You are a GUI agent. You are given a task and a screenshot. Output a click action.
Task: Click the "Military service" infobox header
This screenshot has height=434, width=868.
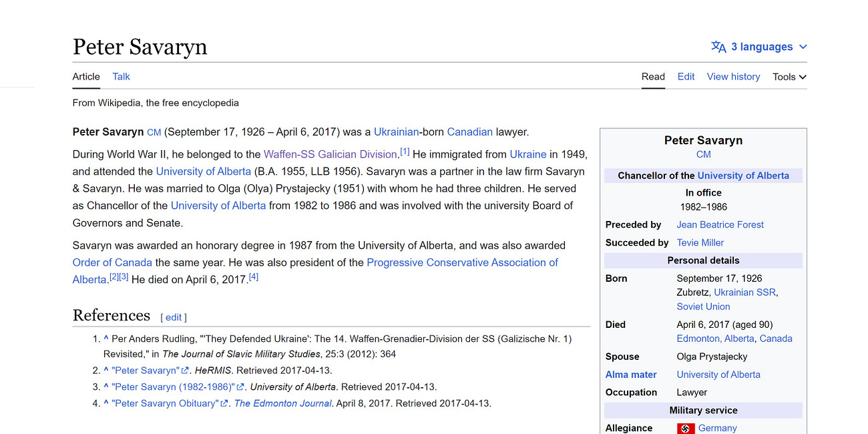(x=704, y=411)
